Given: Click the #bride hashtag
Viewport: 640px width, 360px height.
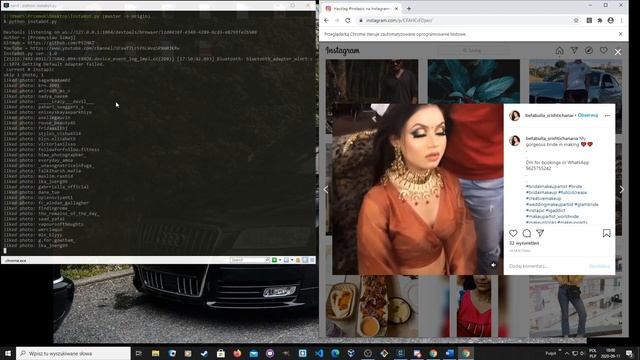Looking at the screenshot, I should 576,187.
